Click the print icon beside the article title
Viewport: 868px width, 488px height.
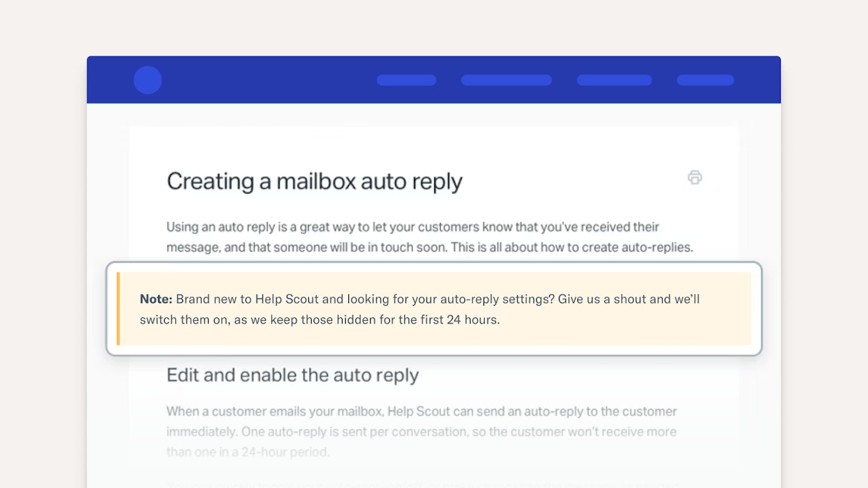point(695,177)
